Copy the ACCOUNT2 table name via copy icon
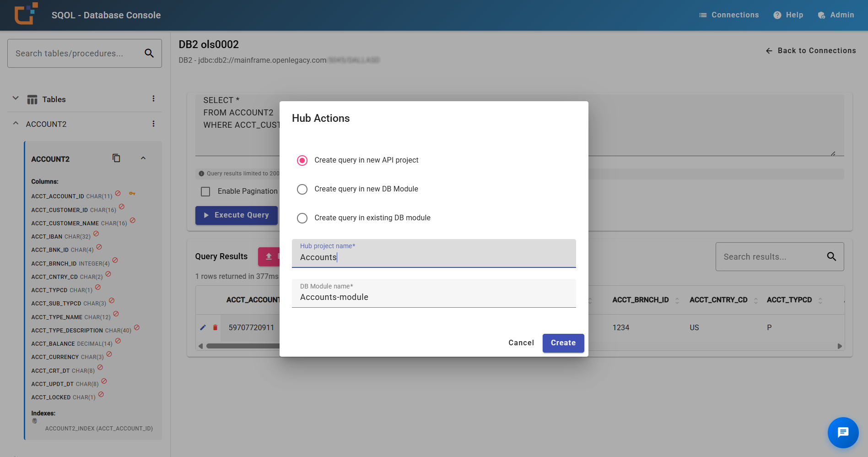 [x=116, y=158]
